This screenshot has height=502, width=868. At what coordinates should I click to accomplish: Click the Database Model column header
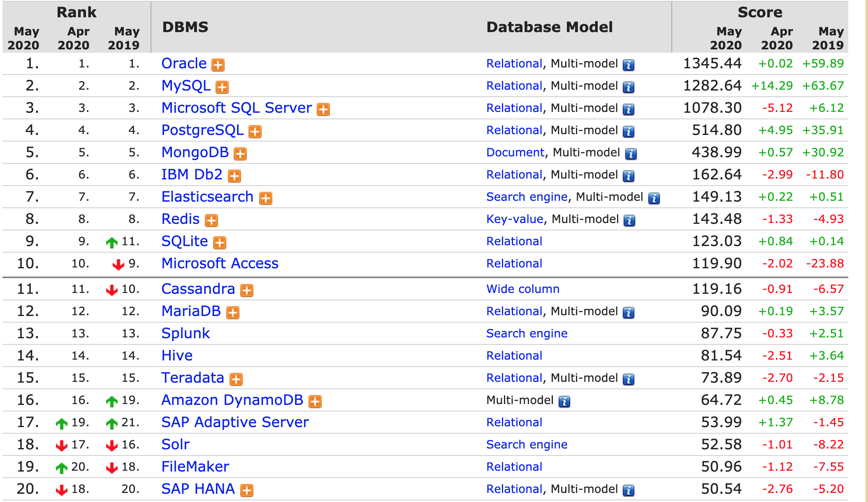tap(549, 27)
